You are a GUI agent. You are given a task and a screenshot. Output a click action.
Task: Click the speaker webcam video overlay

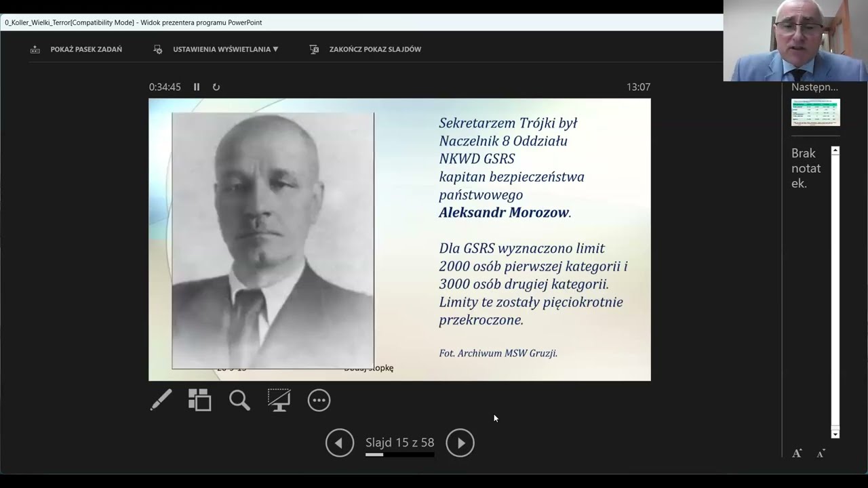click(x=795, y=41)
